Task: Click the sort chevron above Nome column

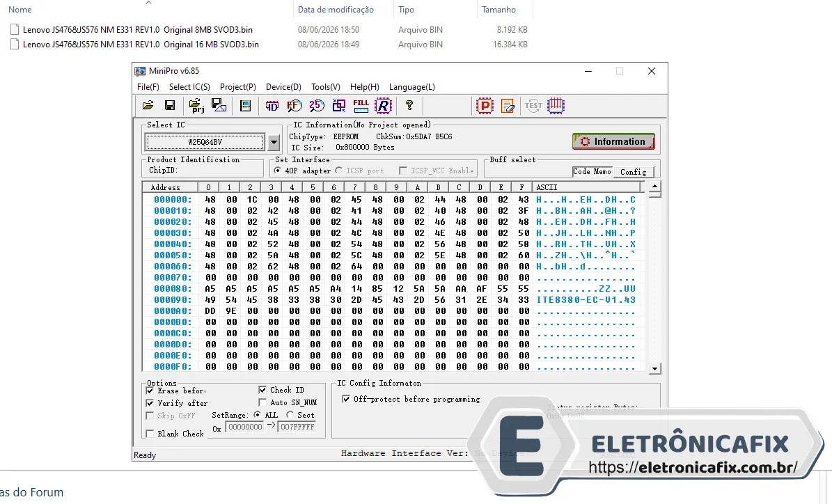Action: (148, 3)
